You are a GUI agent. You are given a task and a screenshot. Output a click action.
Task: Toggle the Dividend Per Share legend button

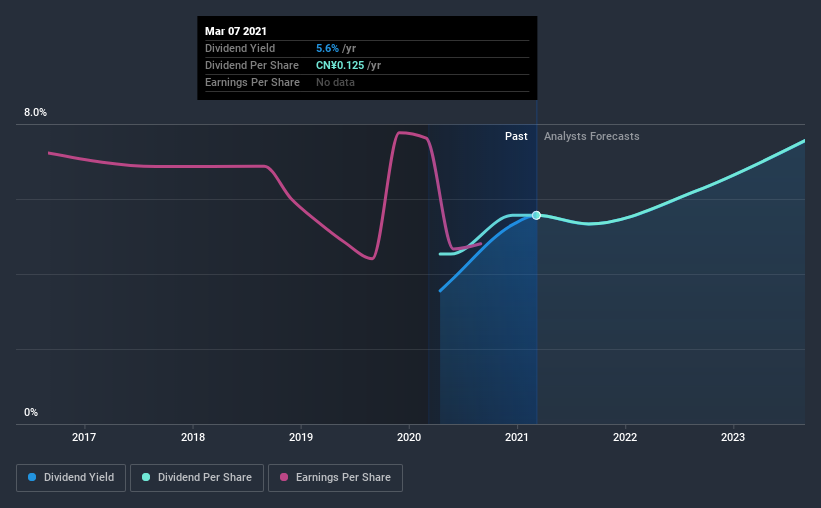[197, 478]
